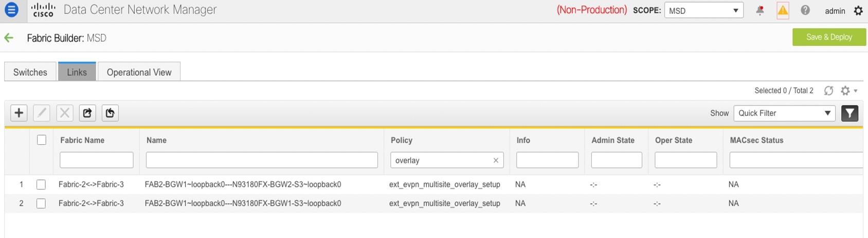
Task: Open the alarm bell notifications
Action: tap(760, 10)
